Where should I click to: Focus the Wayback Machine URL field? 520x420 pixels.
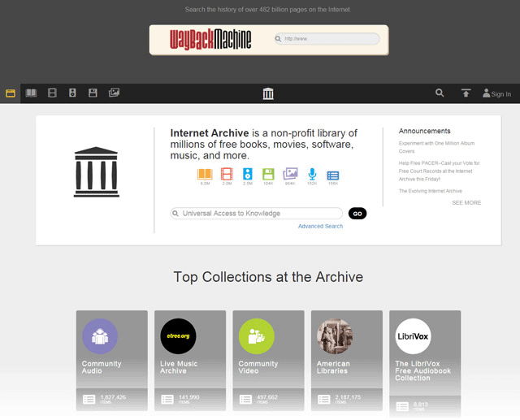[x=331, y=39]
